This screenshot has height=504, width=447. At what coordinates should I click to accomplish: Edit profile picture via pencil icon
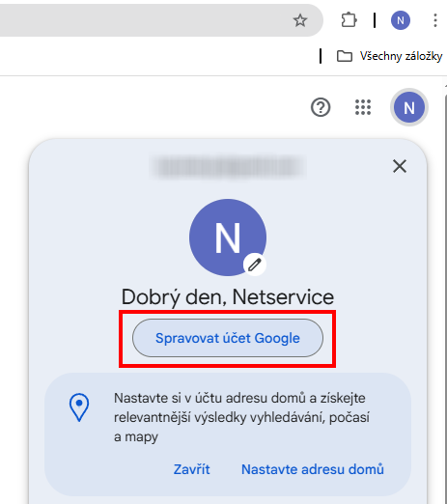tap(255, 265)
